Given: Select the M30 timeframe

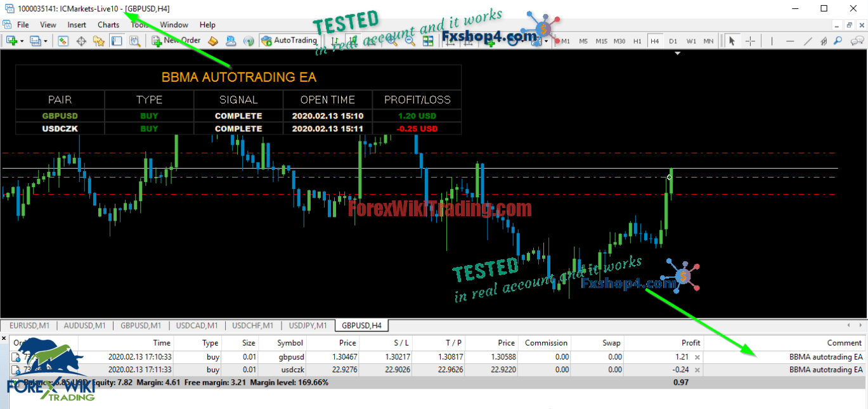Looking at the screenshot, I should [619, 41].
